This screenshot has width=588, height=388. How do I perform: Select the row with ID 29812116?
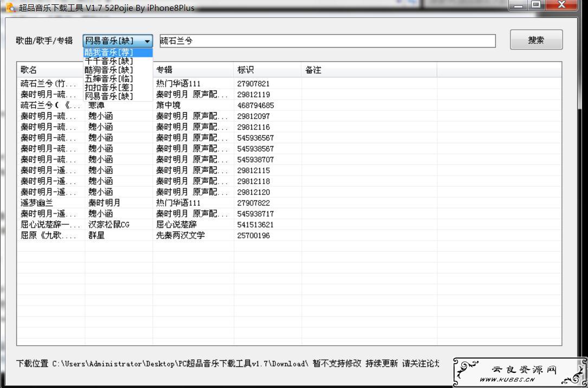(289, 127)
